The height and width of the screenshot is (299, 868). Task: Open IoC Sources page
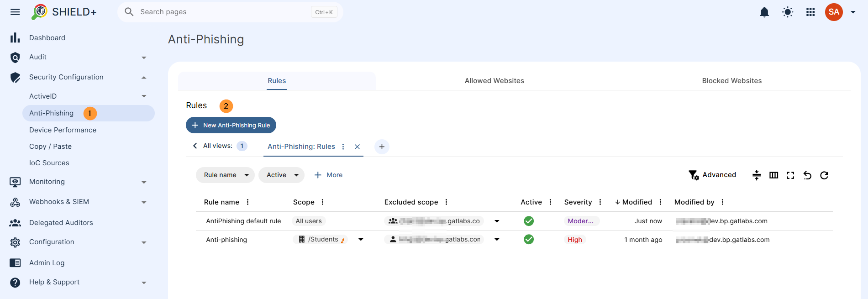(x=49, y=163)
